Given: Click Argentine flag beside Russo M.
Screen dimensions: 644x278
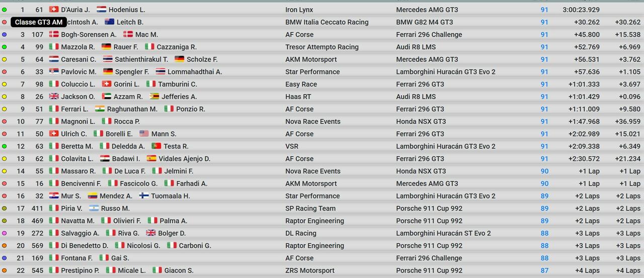Looking at the screenshot, I should pyautogui.click(x=94, y=208).
